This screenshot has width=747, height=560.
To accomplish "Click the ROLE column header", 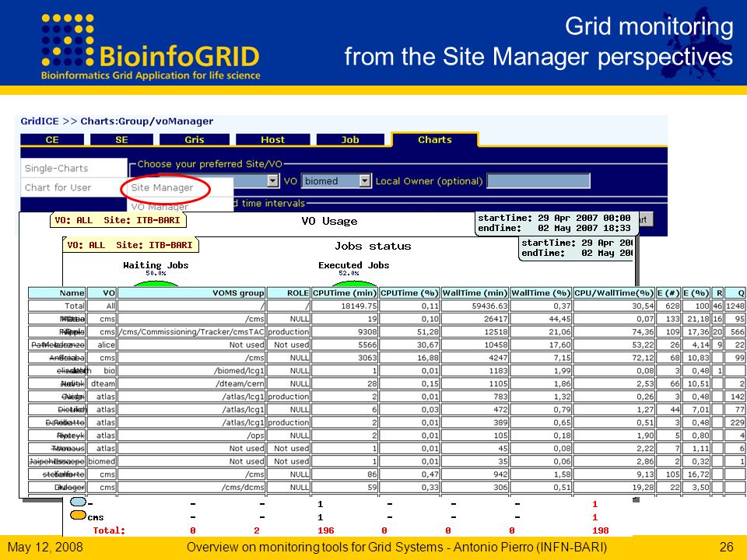I will 288,293.
